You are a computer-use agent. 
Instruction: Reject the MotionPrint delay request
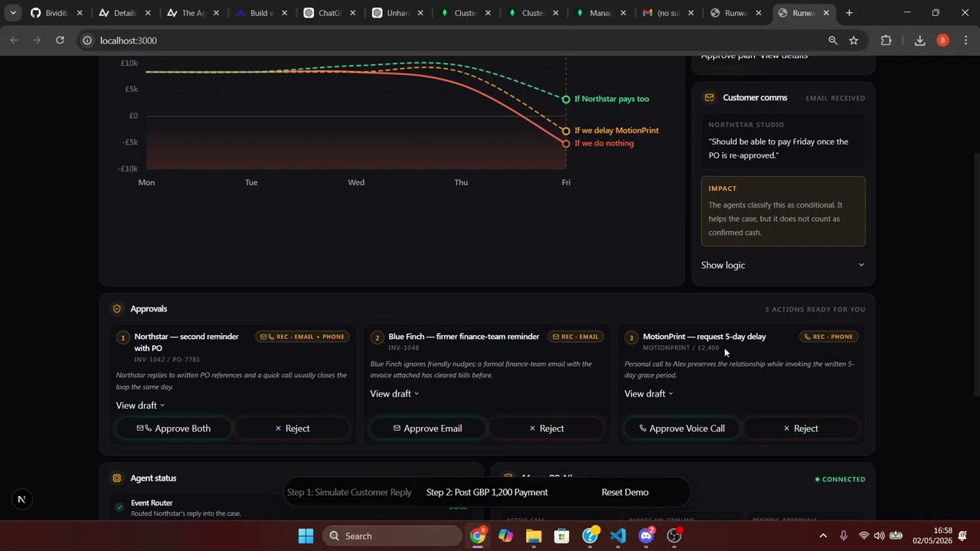pos(801,429)
